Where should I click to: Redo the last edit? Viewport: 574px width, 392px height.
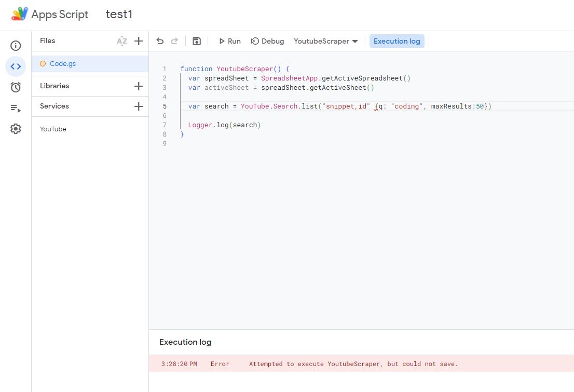click(174, 41)
